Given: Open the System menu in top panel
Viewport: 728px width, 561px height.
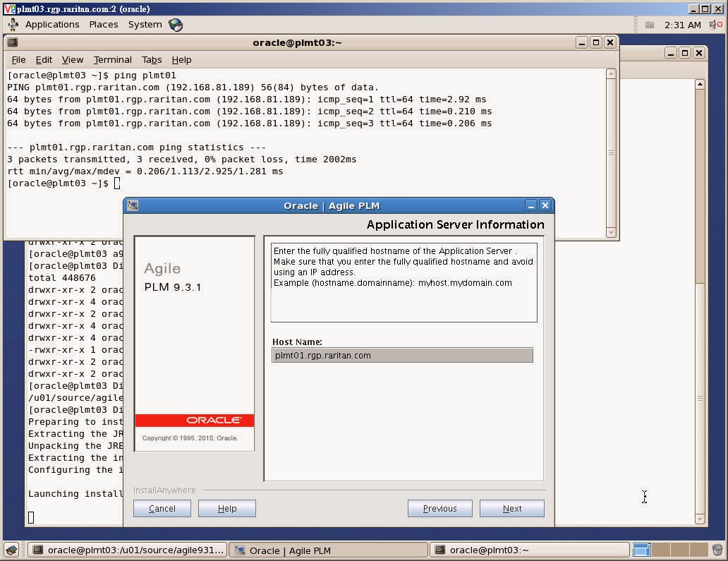Looking at the screenshot, I should pyautogui.click(x=145, y=25).
